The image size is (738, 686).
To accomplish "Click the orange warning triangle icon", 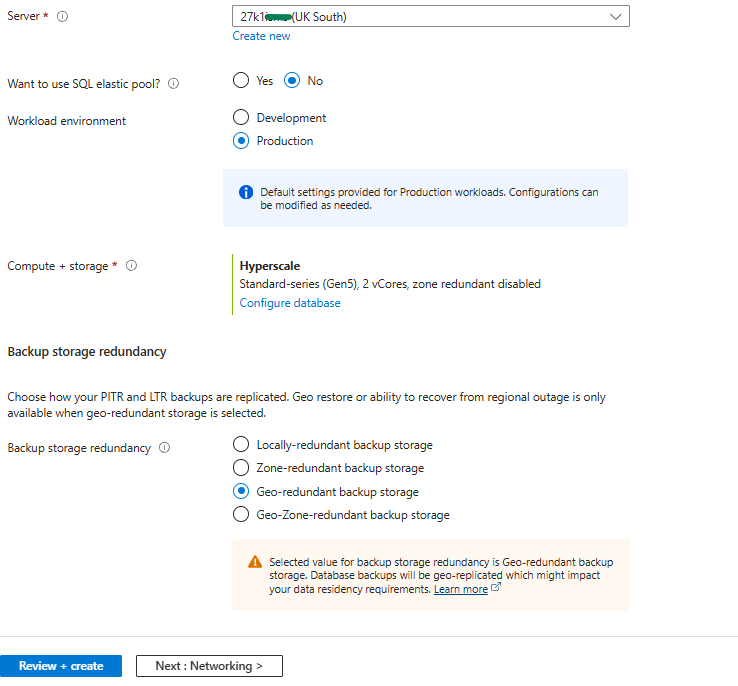I will pyautogui.click(x=255, y=562).
